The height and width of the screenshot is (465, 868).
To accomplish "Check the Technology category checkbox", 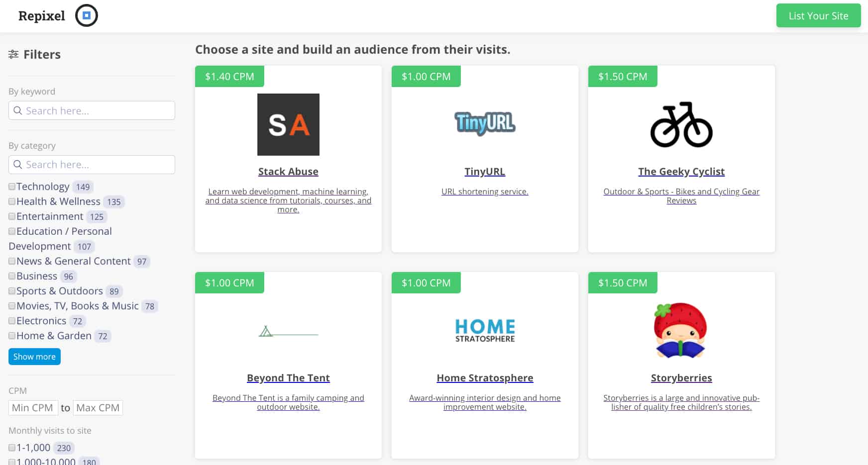I will [12, 186].
